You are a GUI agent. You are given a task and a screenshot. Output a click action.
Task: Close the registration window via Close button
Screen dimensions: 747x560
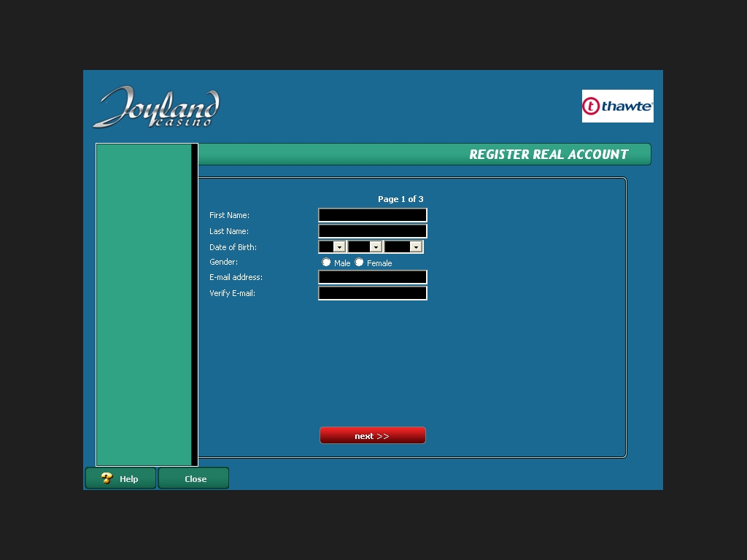coord(194,479)
